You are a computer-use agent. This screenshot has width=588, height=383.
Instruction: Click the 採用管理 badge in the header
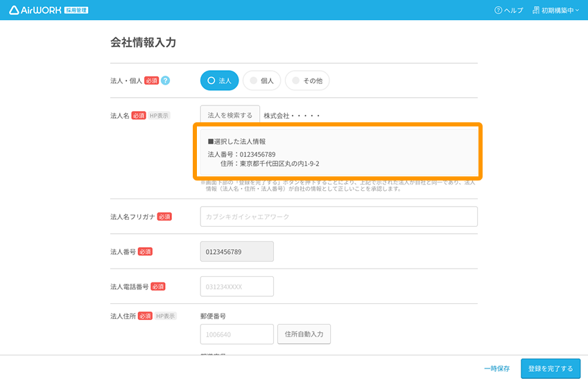[x=76, y=10]
